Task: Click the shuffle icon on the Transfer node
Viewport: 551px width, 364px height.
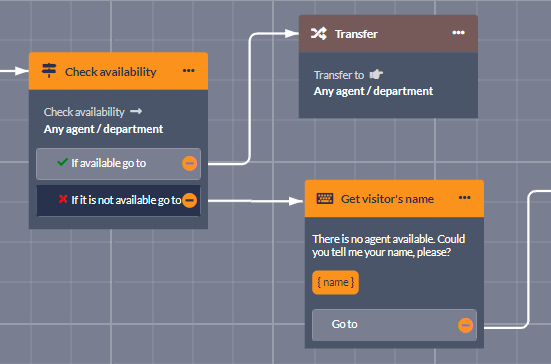Action: pos(319,34)
